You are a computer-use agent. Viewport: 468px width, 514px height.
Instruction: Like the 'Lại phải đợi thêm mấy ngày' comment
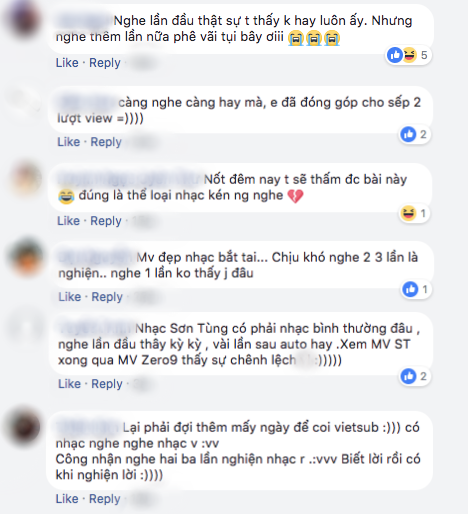[67, 499]
